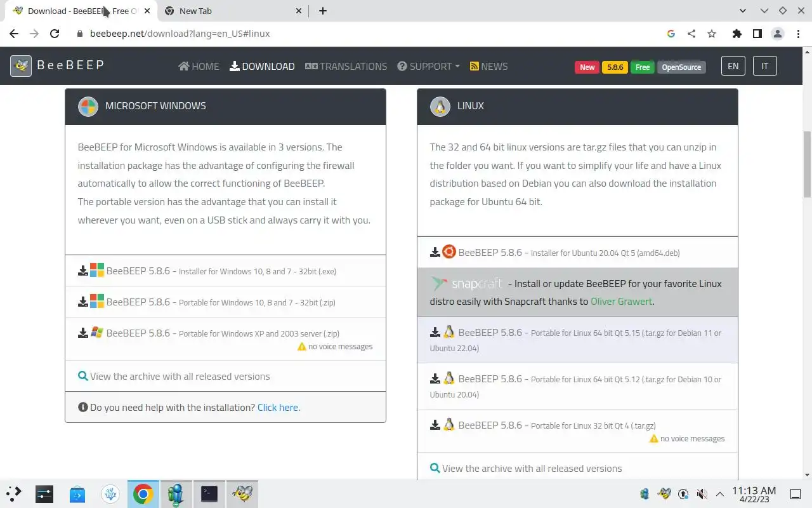Open the Discover store icon in taskbar
The width and height of the screenshot is (812, 508).
[77, 493]
